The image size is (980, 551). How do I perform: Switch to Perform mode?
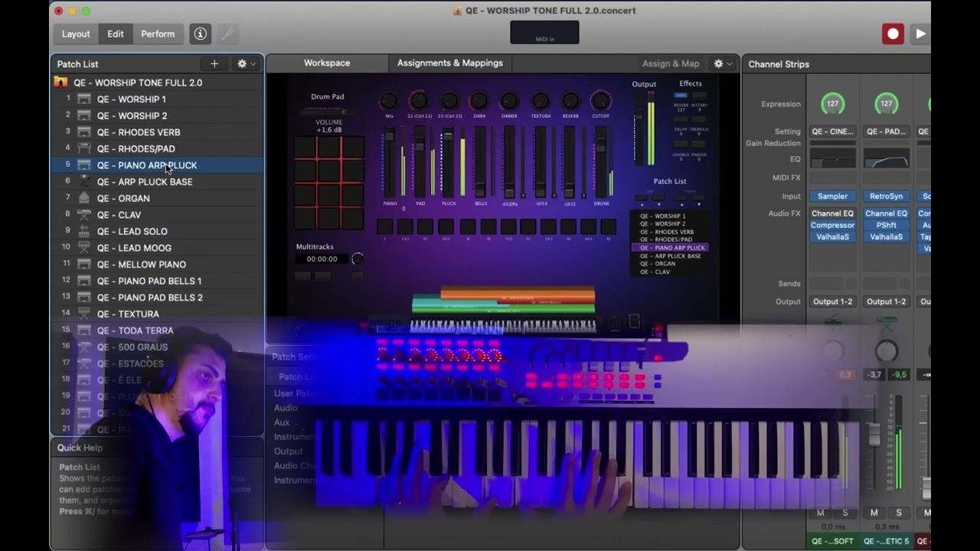(158, 34)
